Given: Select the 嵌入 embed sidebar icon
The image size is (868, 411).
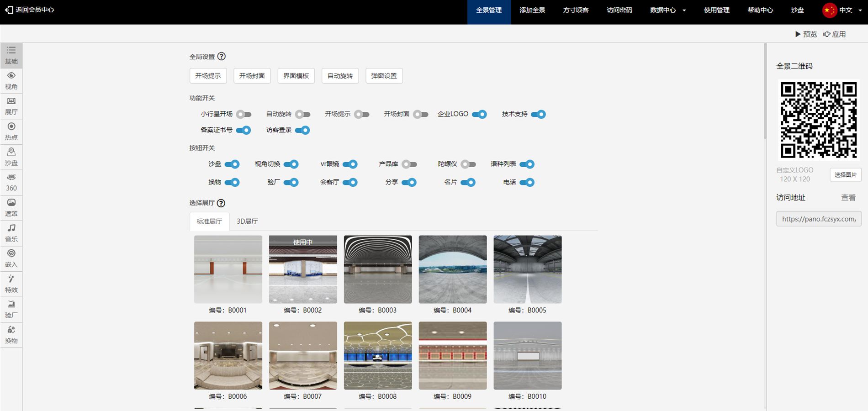Looking at the screenshot, I should point(11,258).
